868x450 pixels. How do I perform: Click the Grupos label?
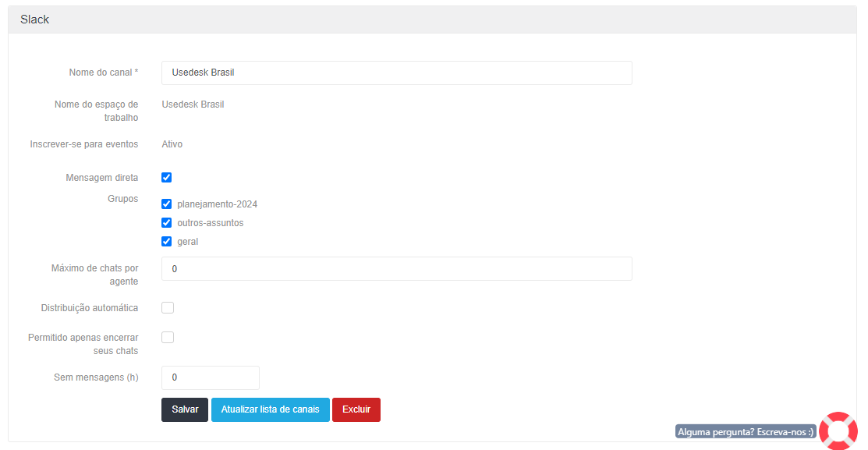click(x=123, y=199)
